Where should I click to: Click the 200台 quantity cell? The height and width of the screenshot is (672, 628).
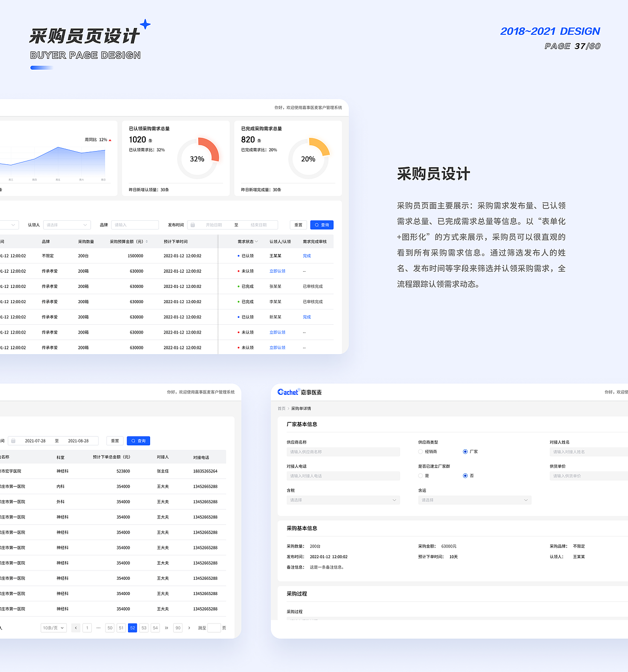coord(83,256)
